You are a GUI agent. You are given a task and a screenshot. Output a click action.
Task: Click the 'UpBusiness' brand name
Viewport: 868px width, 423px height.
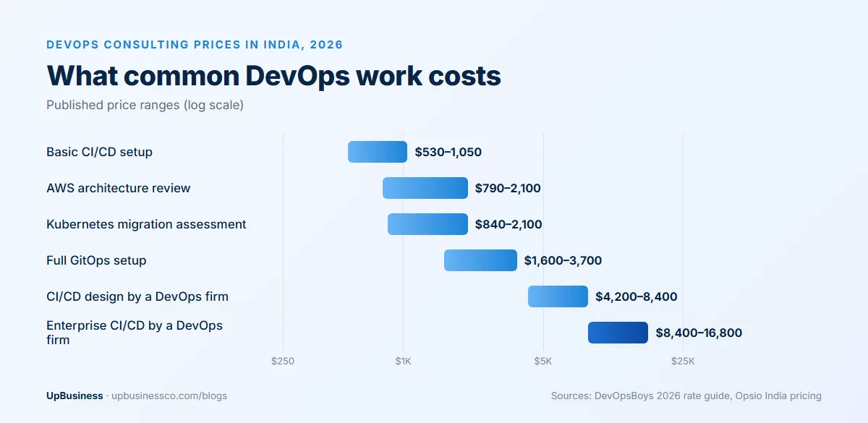(x=75, y=396)
